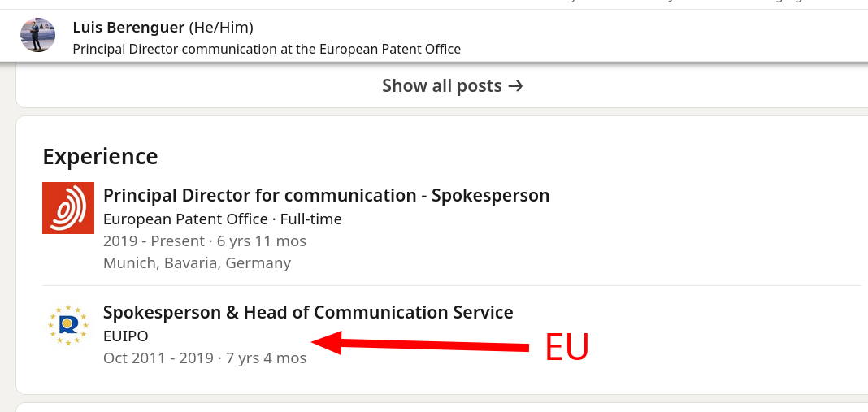
Task: Click the Munich, Bavaria, Germany location
Action: pos(197,262)
